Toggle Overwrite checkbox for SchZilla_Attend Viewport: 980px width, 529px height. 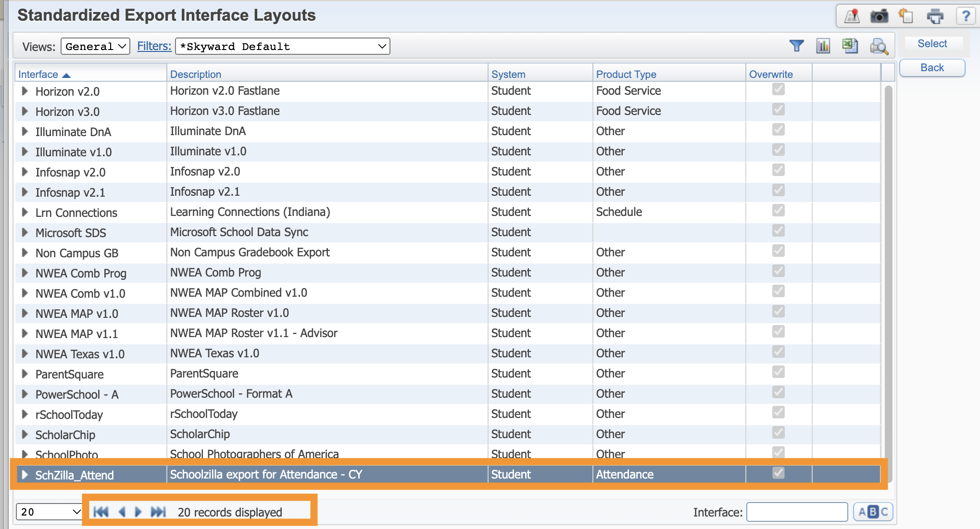[x=779, y=473]
